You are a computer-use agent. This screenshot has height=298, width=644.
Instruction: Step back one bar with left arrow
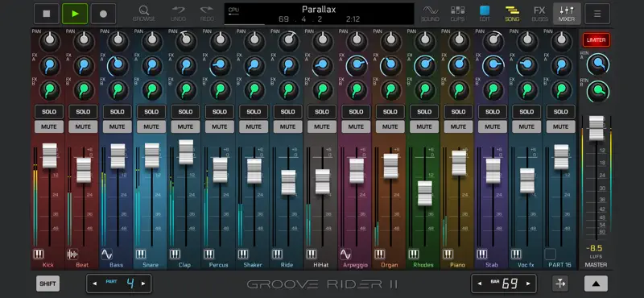[480, 284]
